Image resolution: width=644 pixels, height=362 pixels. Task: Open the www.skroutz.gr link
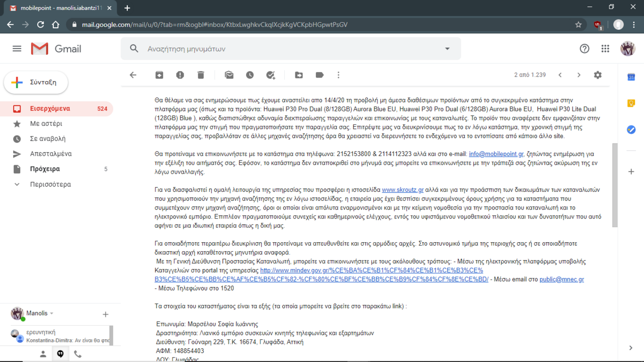click(x=403, y=190)
